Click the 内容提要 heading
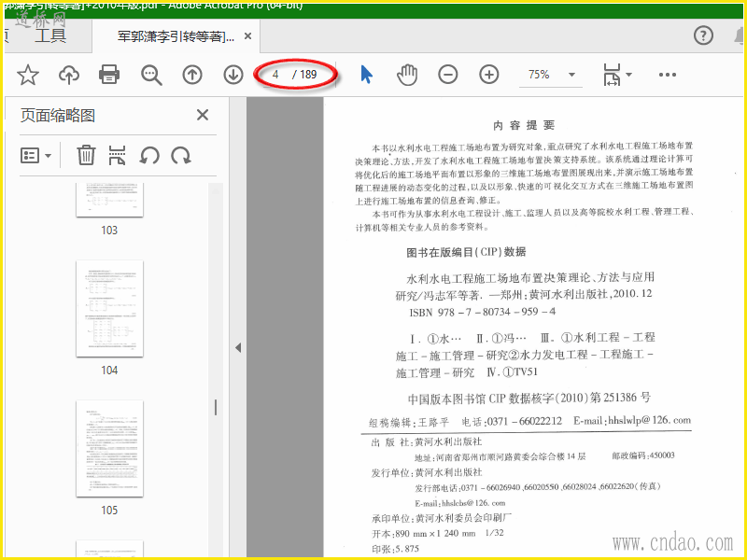The height and width of the screenshot is (560, 747). coord(524,125)
